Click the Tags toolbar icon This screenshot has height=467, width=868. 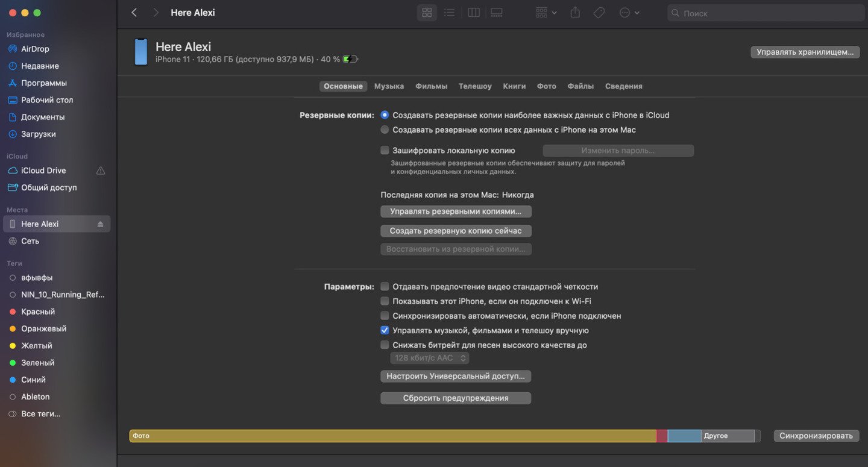pos(599,13)
